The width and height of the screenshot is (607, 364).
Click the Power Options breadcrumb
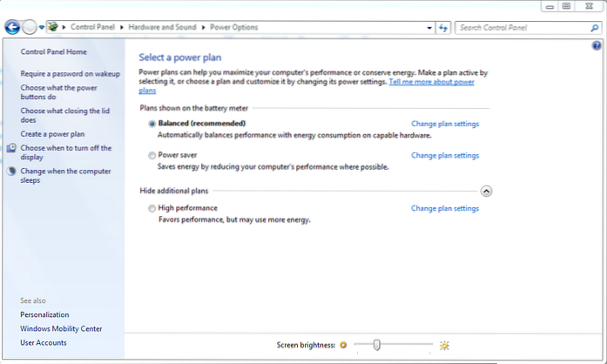(x=233, y=27)
